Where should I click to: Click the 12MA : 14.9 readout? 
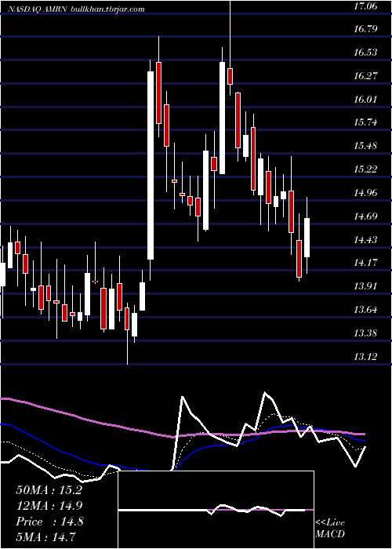tap(49, 506)
